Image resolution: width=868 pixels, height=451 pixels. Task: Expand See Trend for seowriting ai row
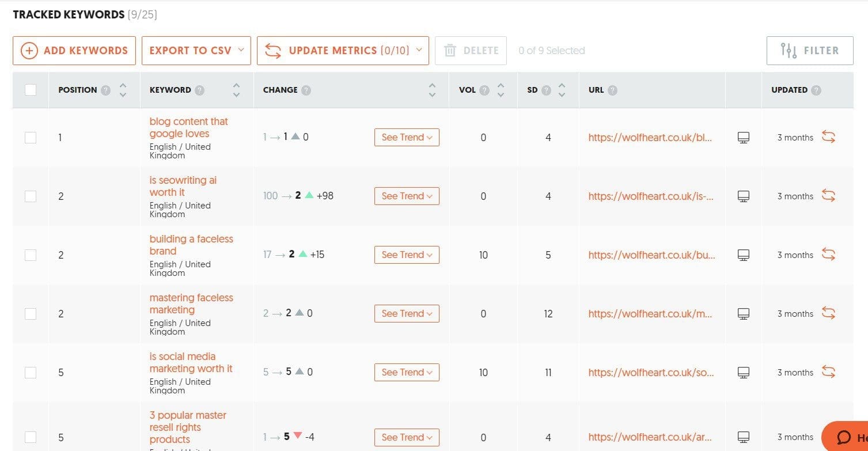coord(407,196)
